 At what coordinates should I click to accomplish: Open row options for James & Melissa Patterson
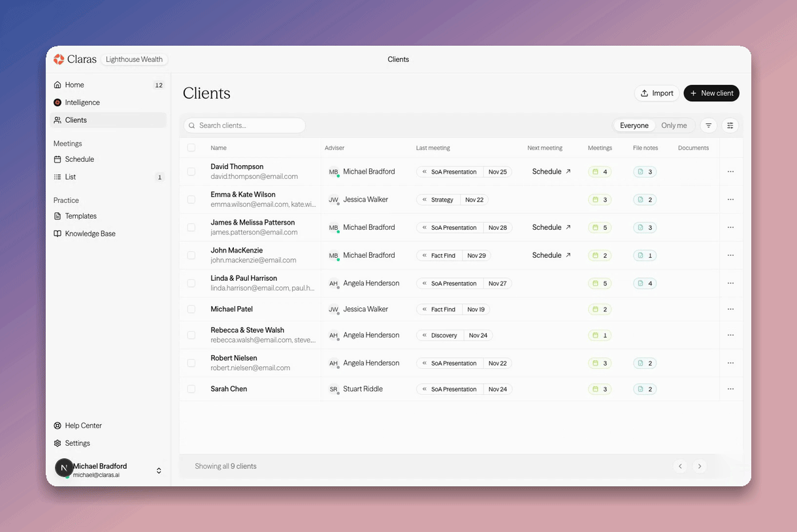[x=730, y=228]
